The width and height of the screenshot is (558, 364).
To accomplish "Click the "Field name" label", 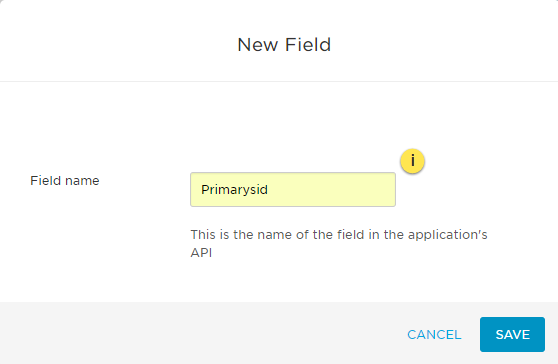I will click(x=65, y=181).
